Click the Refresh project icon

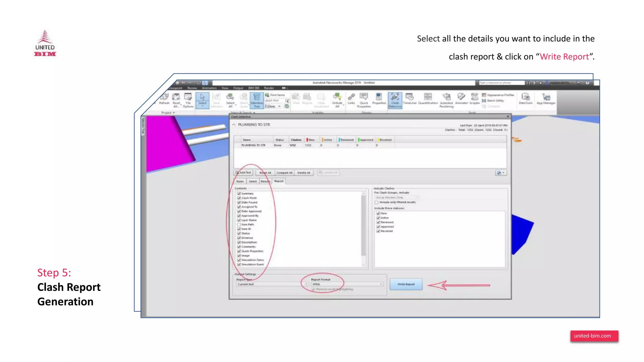164,99
